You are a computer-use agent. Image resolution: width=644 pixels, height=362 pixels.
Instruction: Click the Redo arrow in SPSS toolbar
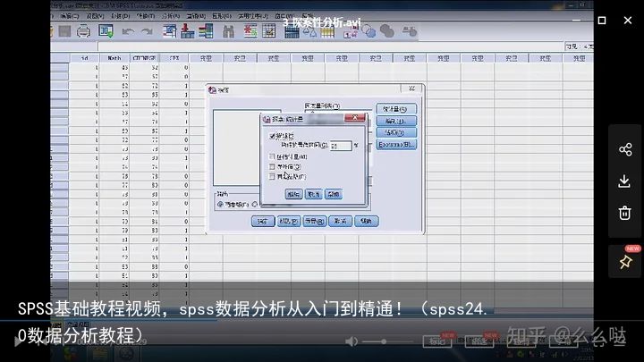pos(147,31)
